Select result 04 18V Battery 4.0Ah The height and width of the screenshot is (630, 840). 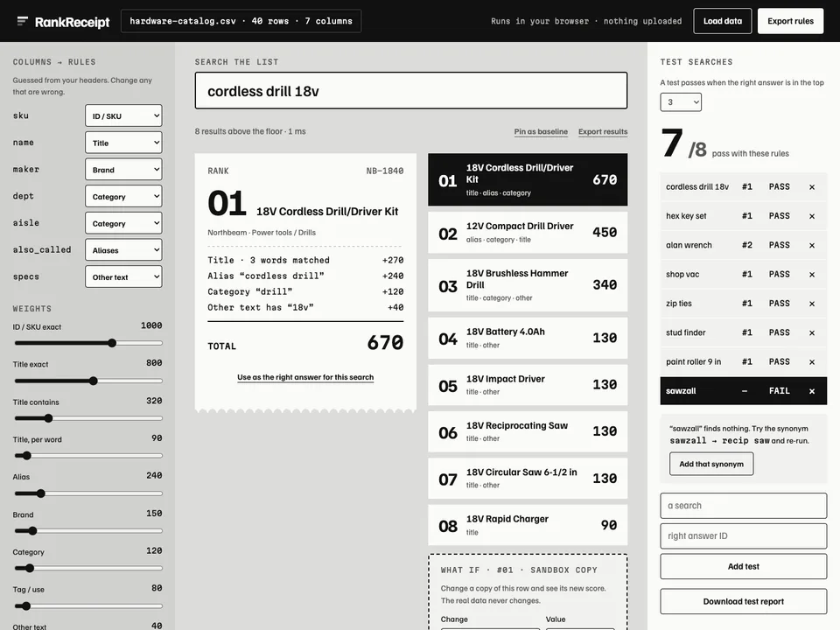point(528,338)
